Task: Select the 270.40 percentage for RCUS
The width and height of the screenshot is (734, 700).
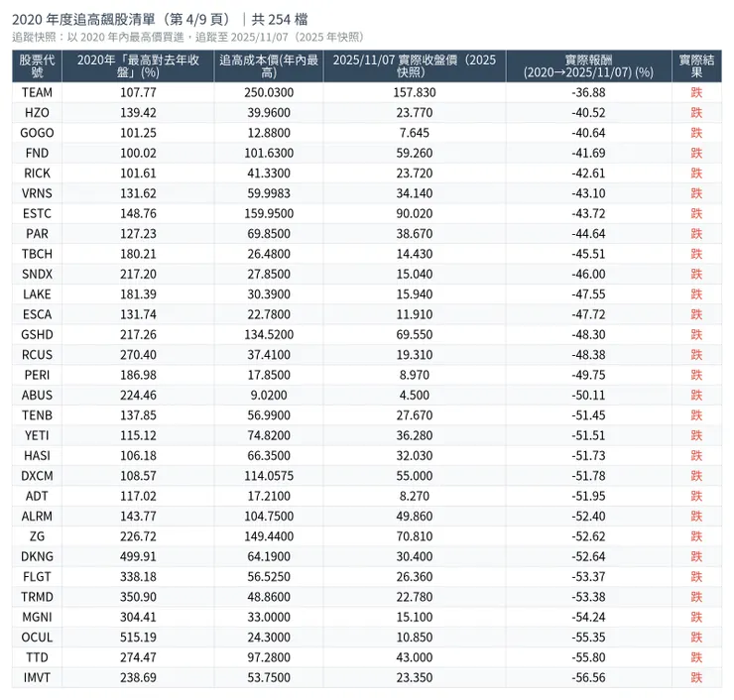Action: (x=138, y=355)
